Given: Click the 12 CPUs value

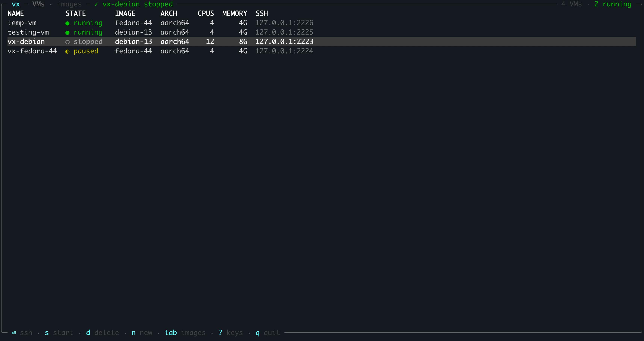Looking at the screenshot, I should pos(210,41).
